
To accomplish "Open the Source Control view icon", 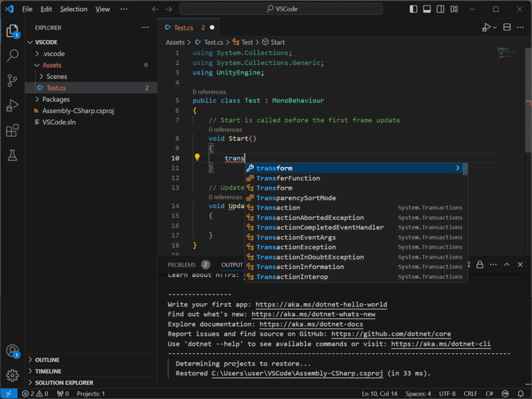I will [12, 81].
